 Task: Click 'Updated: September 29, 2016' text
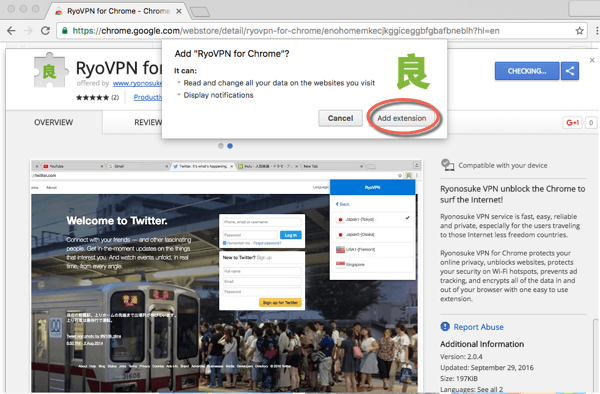tap(487, 368)
